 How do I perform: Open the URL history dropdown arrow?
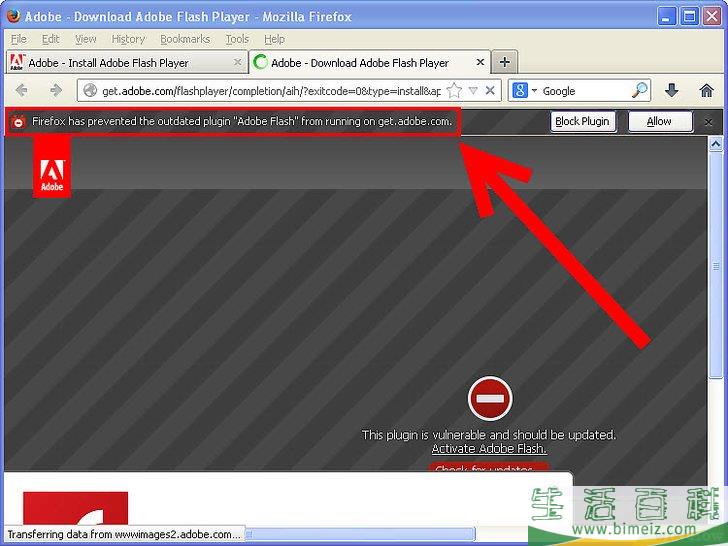pos(473,91)
